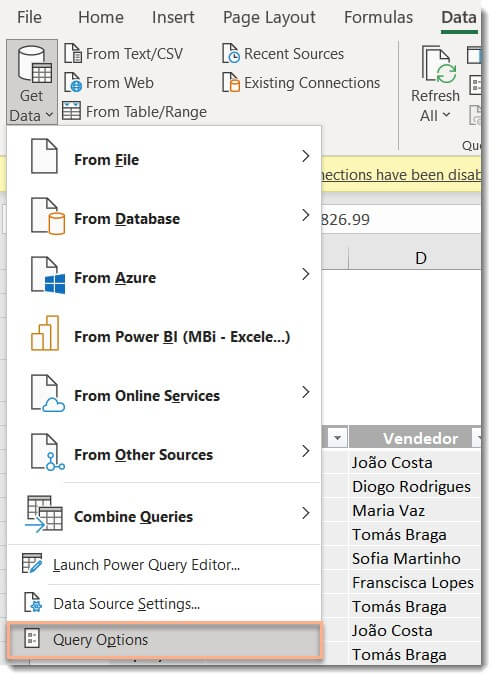Image resolution: width=496 pixels, height=680 pixels.
Task: Click the From Other Sources icon
Action: (x=48, y=452)
